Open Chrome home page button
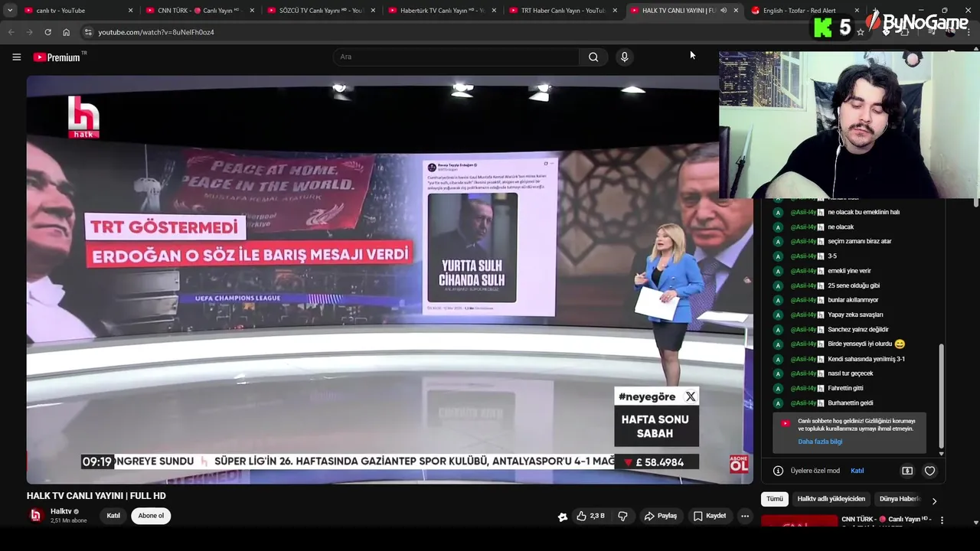 point(66,32)
